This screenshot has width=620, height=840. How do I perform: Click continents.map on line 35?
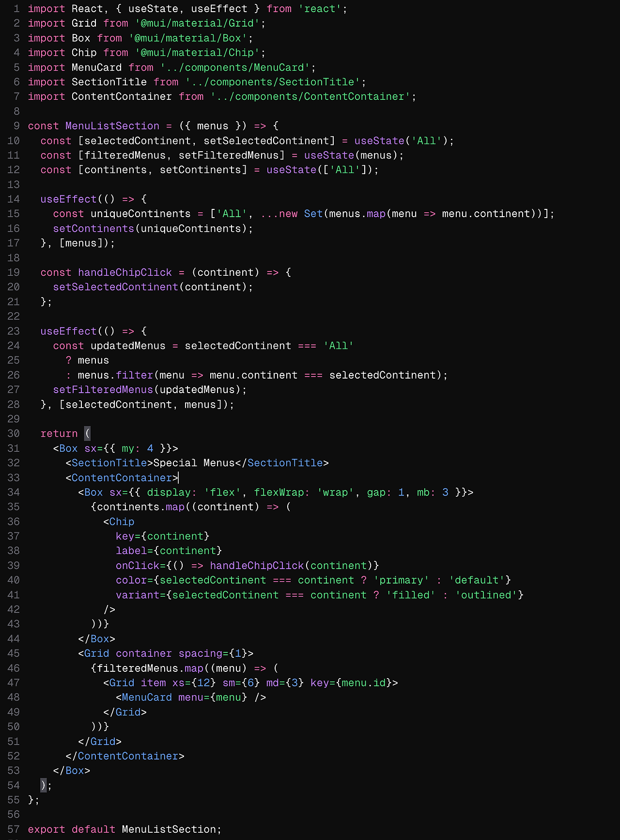[141, 507]
